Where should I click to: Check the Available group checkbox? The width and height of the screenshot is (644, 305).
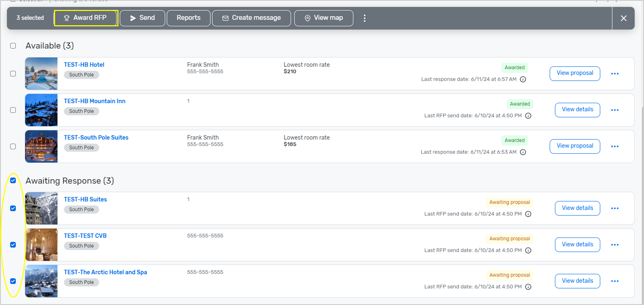pyautogui.click(x=13, y=46)
